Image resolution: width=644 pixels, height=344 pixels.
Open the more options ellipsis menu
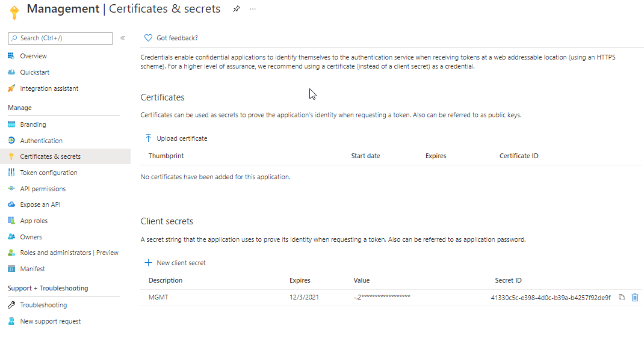pyautogui.click(x=253, y=9)
